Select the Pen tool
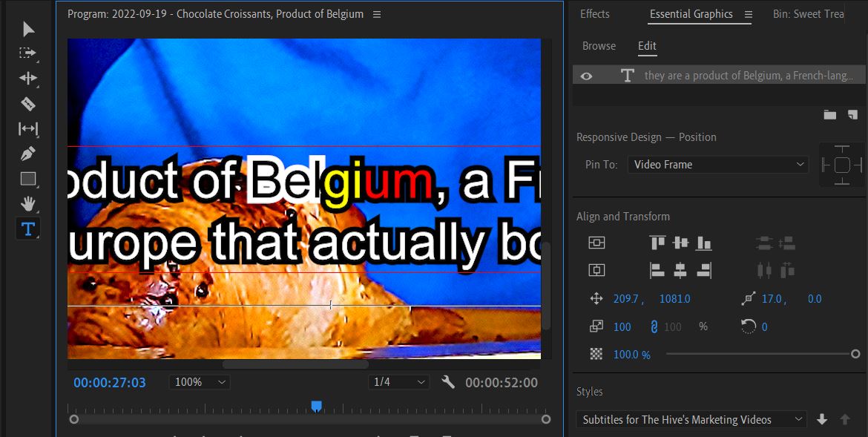Image resolution: width=868 pixels, height=437 pixels. tap(28, 154)
